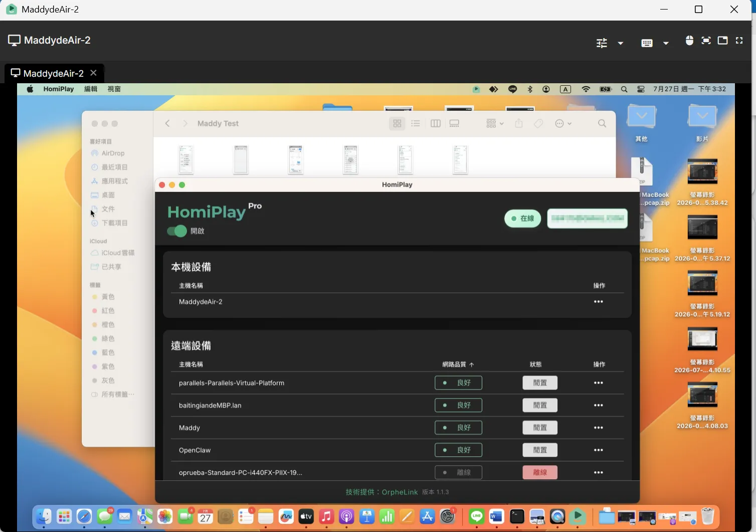Open Control Center in the menu bar

coord(641,89)
